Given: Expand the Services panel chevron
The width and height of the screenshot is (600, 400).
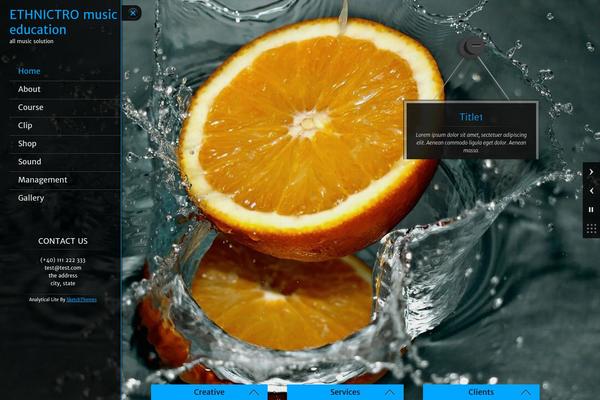Looking at the screenshot, I should tap(390, 393).
